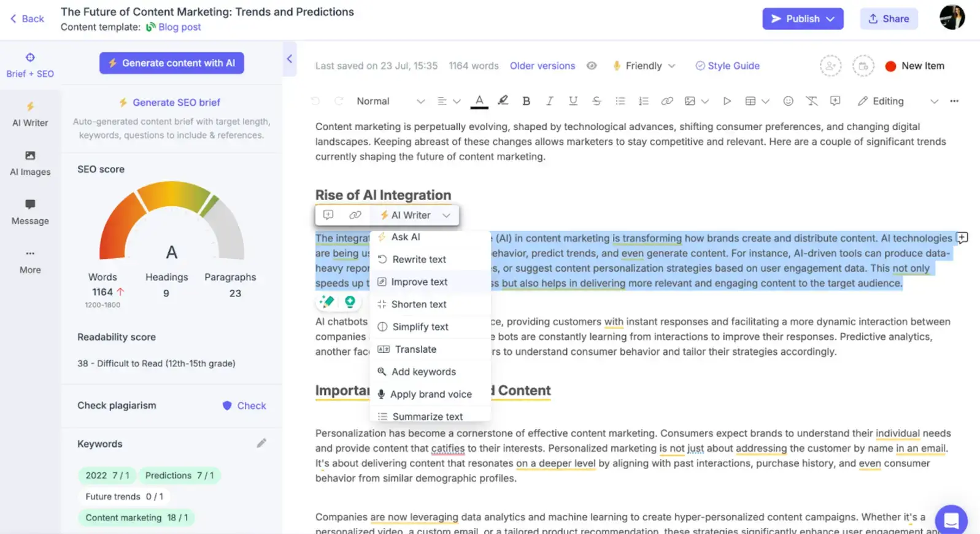Open the Editing mode dropdown
This screenshot has height=534, width=980.
tap(898, 101)
